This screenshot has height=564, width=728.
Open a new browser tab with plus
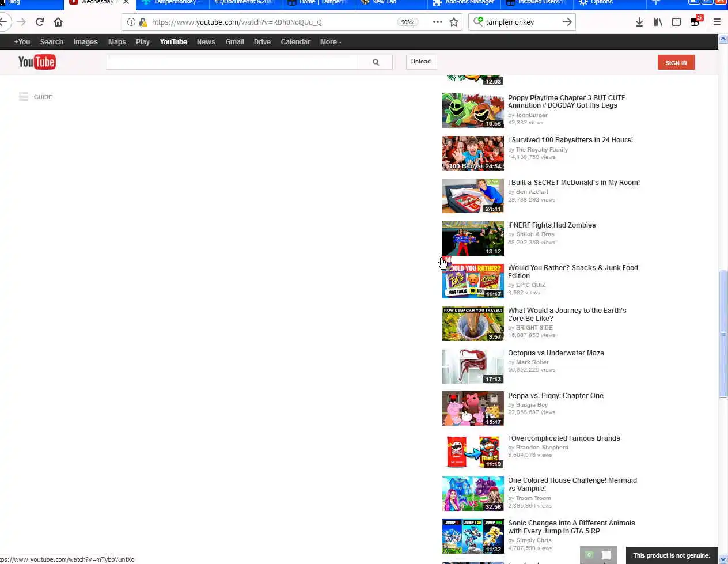(x=655, y=3)
